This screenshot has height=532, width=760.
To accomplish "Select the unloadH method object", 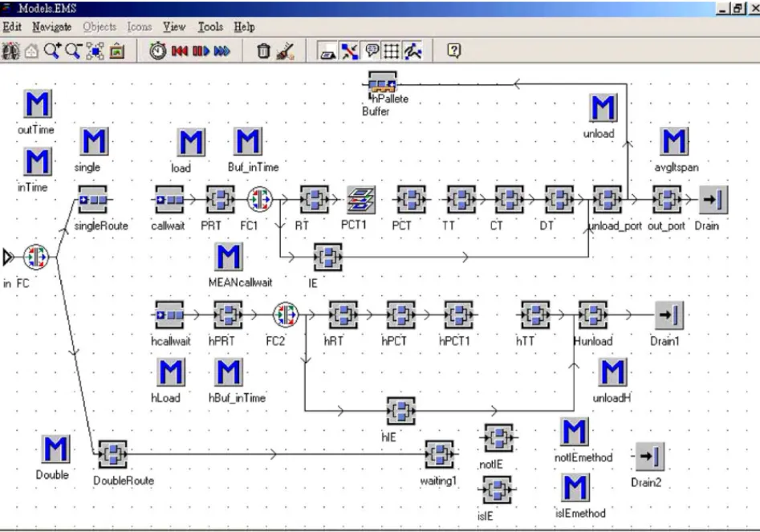I will 612,372.
